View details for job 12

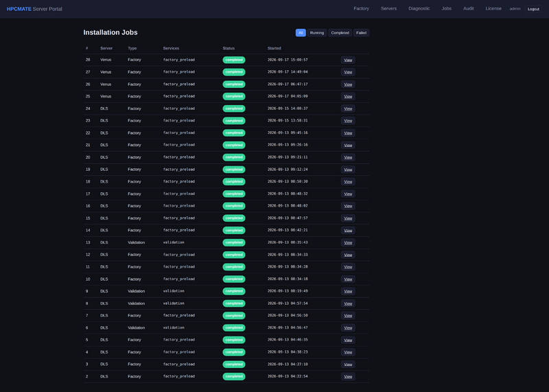[x=348, y=255]
